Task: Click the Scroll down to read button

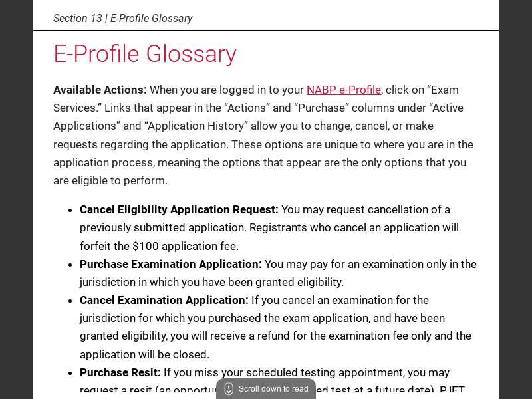Action: click(266, 389)
